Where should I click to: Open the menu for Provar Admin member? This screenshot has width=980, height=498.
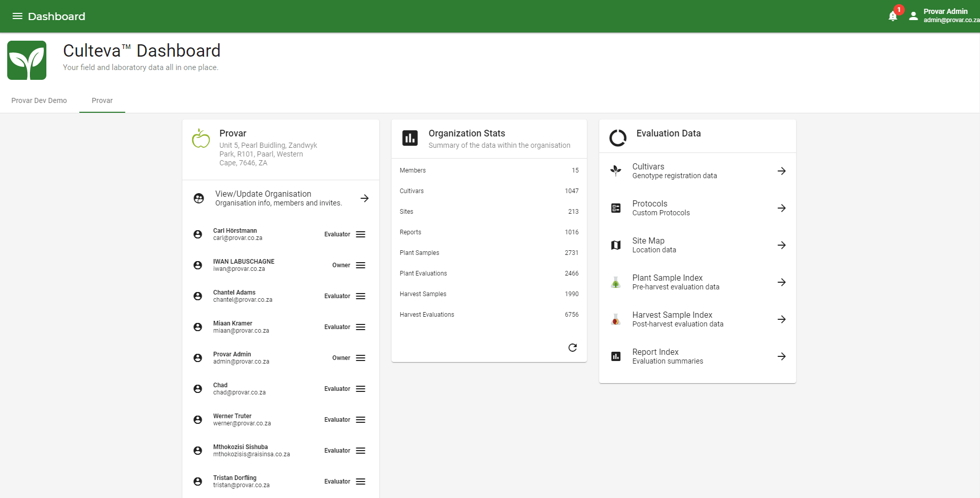[361, 358]
